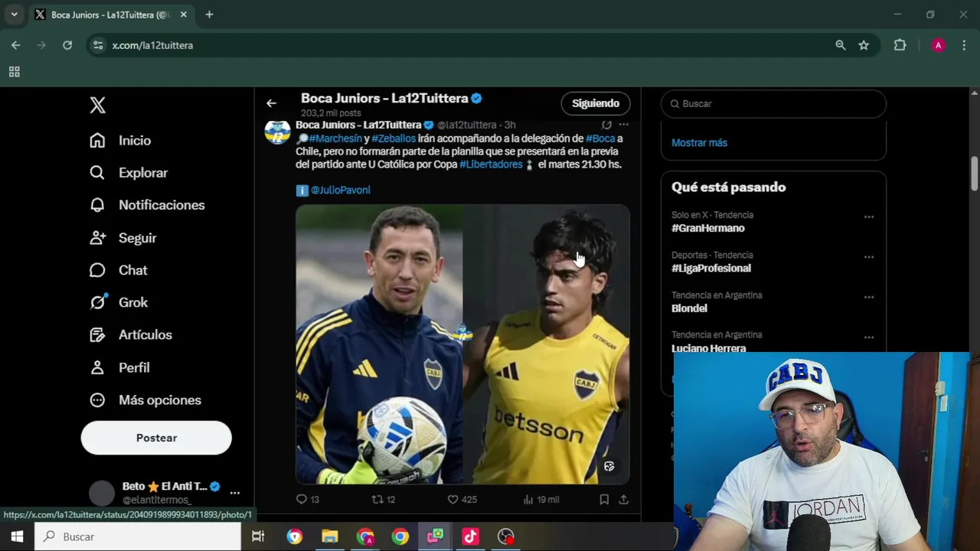Click the post author avatar
Screen dimensions: 980x551
click(277, 132)
